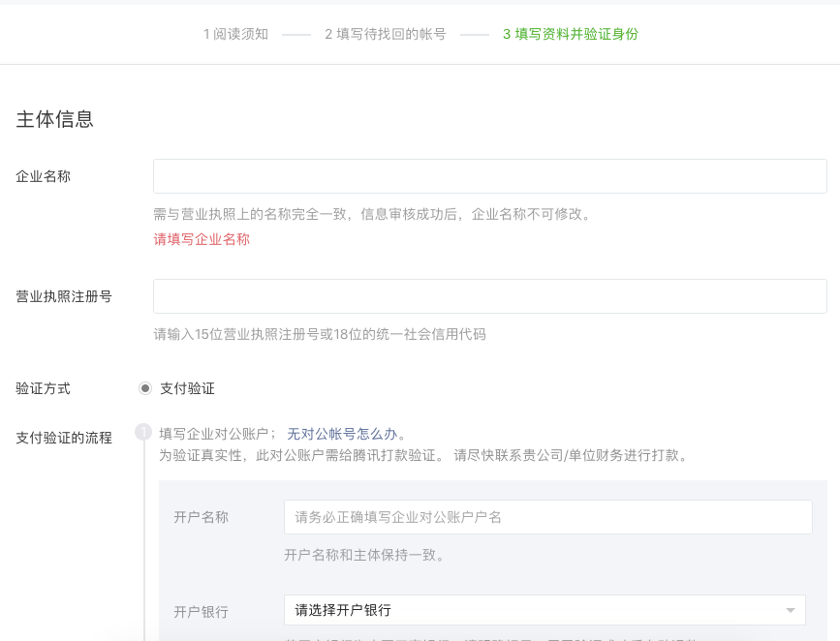Image resolution: width=840 pixels, height=641 pixels.
Task: Open the 请选择开户银行 dropdown
Action: pyautogui.click(x=544, y=610)
